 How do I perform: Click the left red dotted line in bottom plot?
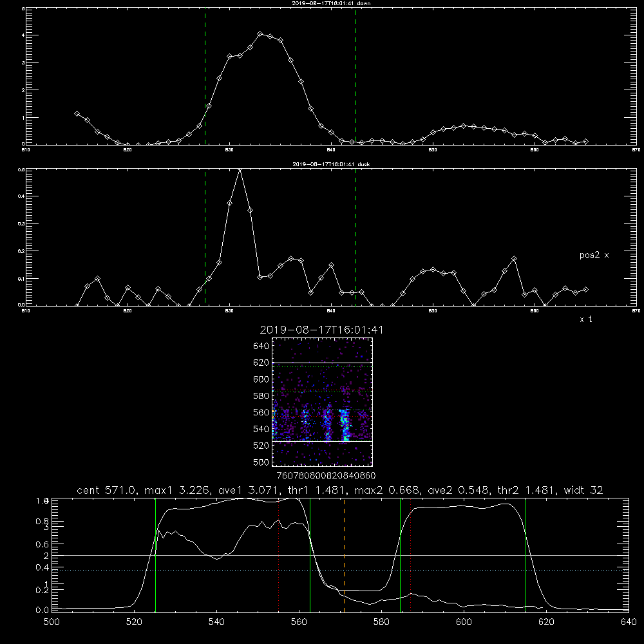[279, 555]
